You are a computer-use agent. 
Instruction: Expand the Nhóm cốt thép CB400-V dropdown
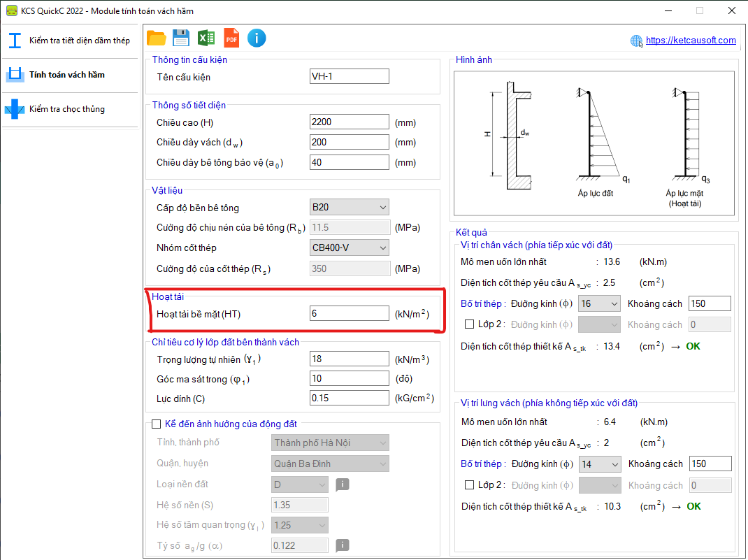349,248
